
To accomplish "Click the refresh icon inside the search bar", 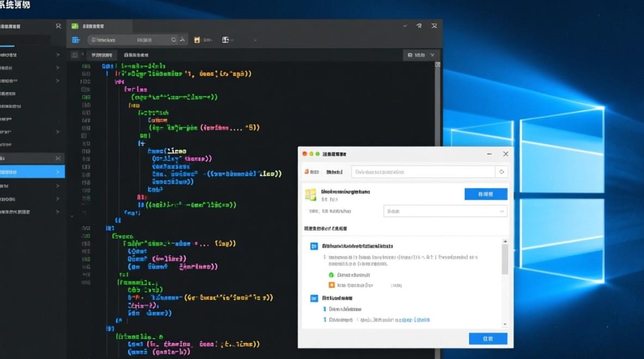I will [173, 40].
